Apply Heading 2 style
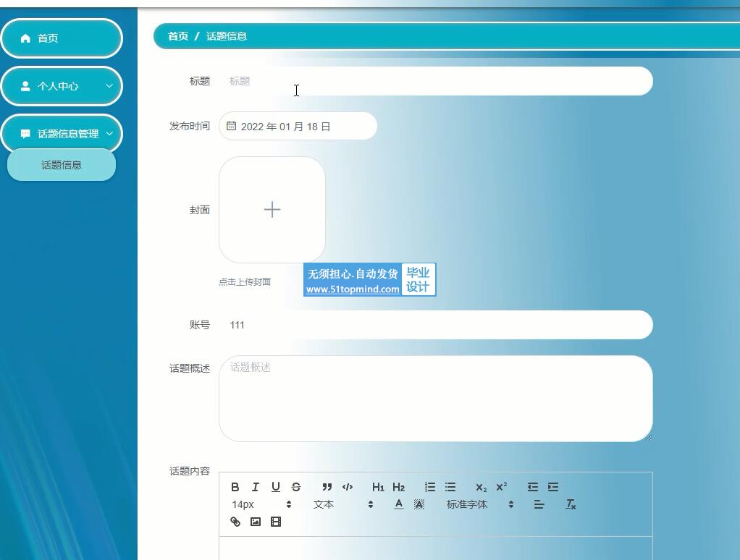 [399, 487]
